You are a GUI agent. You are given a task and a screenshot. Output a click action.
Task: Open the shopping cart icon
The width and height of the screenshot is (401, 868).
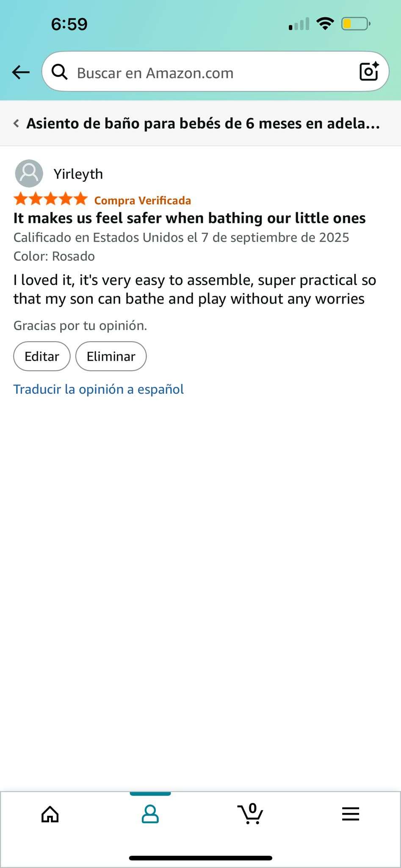click(x=250, y=814)
